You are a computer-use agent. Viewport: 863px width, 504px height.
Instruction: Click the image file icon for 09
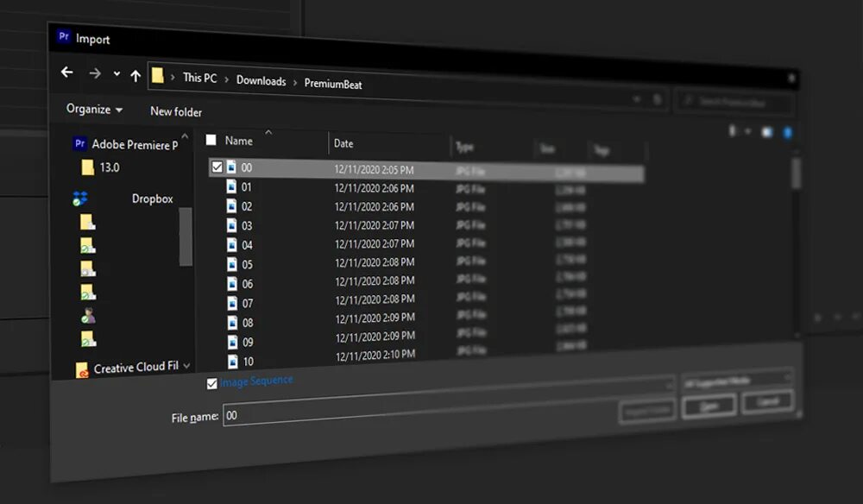(233, 342)
